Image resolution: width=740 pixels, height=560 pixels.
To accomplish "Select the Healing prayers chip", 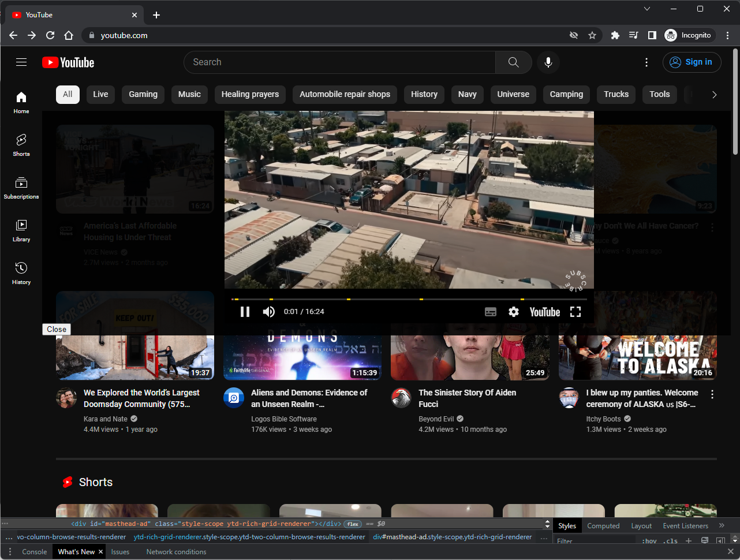I will (x=250, y=94).
